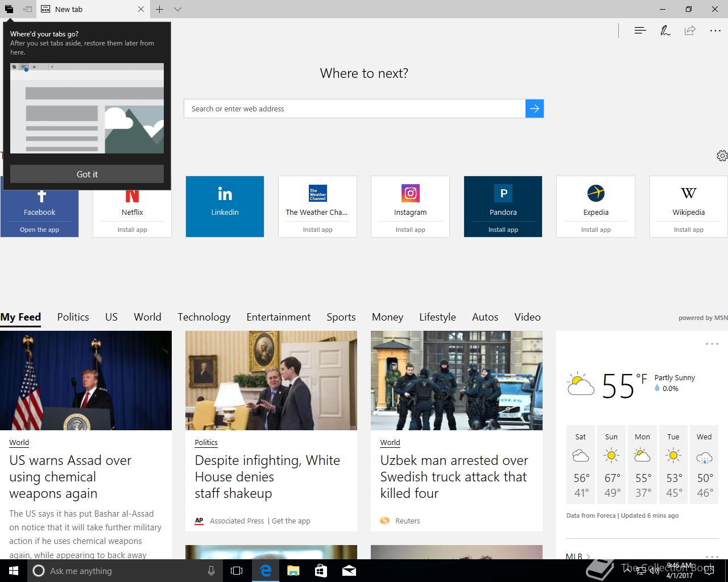The width and height of the screenshot is (728, 582).
Task: Click the Make a Web Note pen icon
Action: tap(665, 30)
